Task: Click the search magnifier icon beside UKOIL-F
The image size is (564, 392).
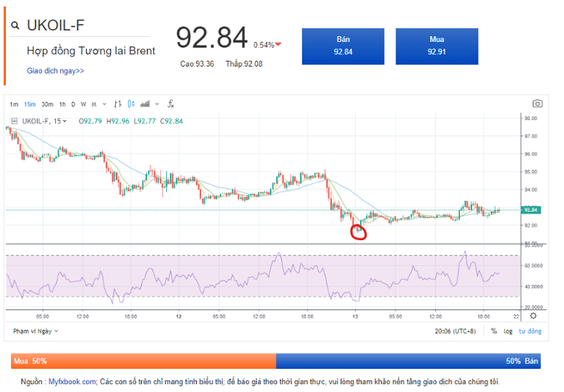Action: point(15,26)
